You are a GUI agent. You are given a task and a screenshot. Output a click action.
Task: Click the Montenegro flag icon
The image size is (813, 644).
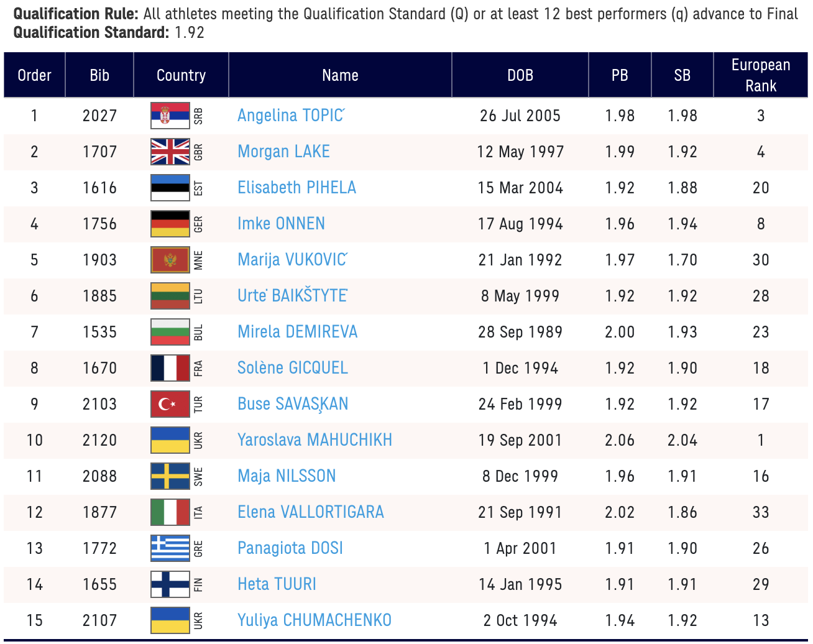(170, 260)
